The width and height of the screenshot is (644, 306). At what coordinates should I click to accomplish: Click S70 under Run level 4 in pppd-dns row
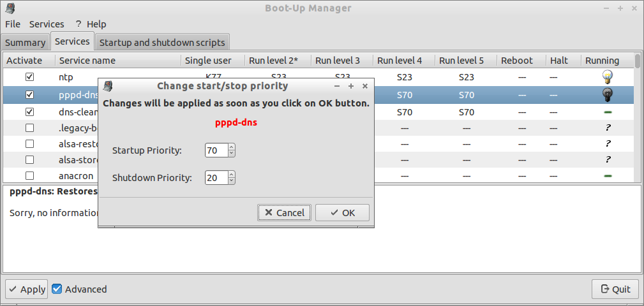(405, 95)
